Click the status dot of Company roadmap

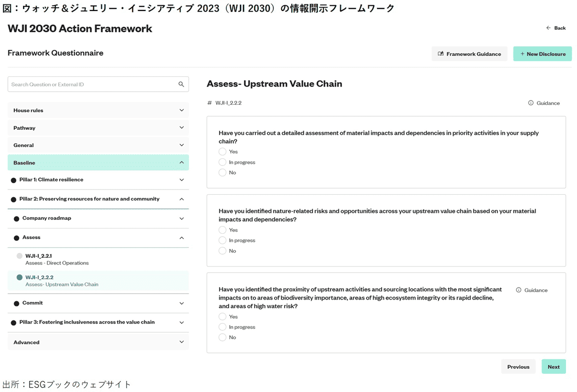(16, 218)
